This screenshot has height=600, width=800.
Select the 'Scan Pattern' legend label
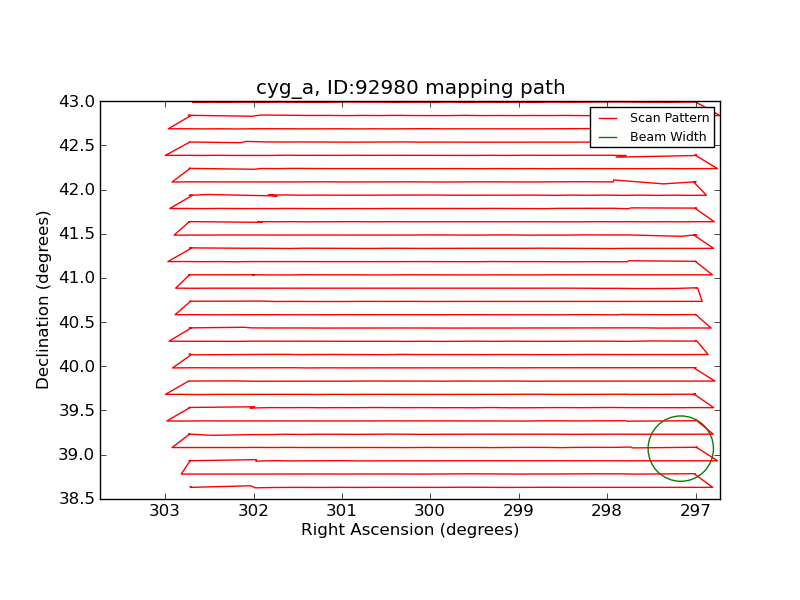(669, 118)
